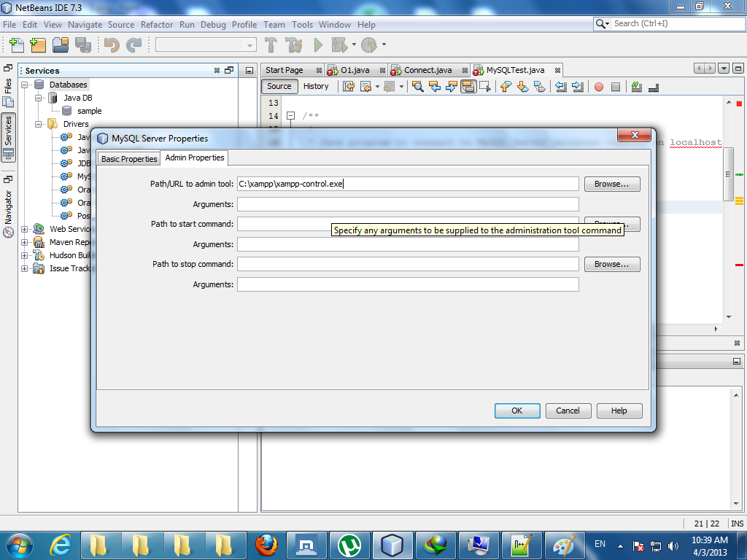Toggle the History view button
Viewport: 747px width, 560px height.
click(316, 86)
